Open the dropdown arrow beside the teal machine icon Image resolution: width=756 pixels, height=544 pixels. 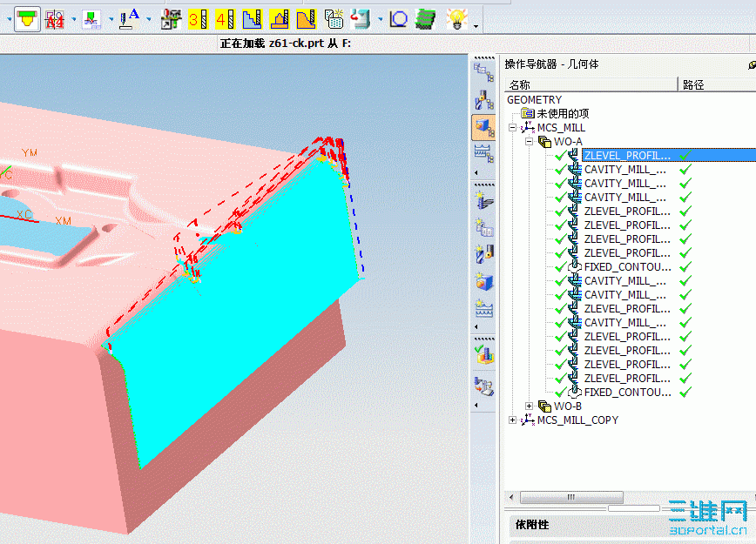[x=381, y=20]
